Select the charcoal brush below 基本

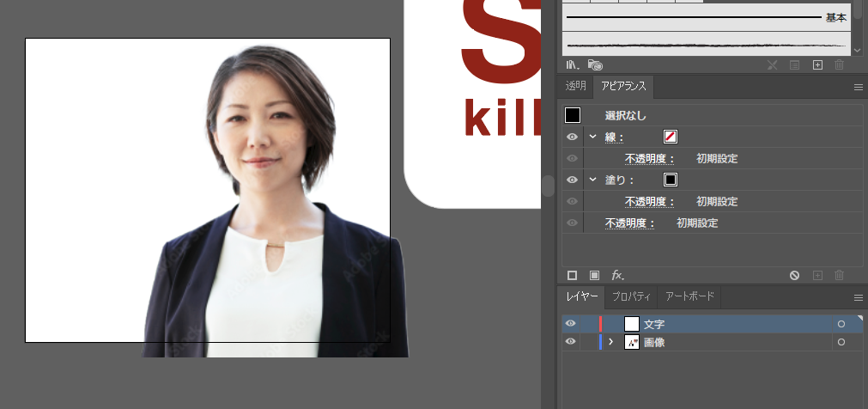[x=707, y=44]
